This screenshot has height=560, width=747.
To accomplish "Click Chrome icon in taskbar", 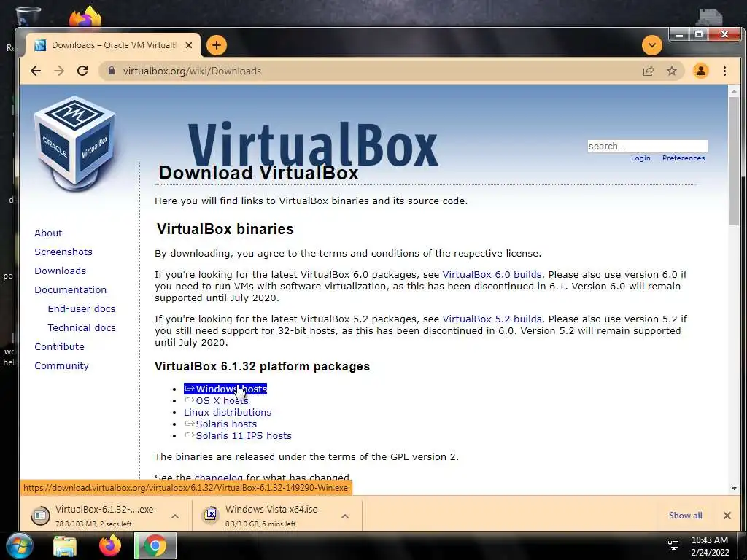I will click(155, 545).
